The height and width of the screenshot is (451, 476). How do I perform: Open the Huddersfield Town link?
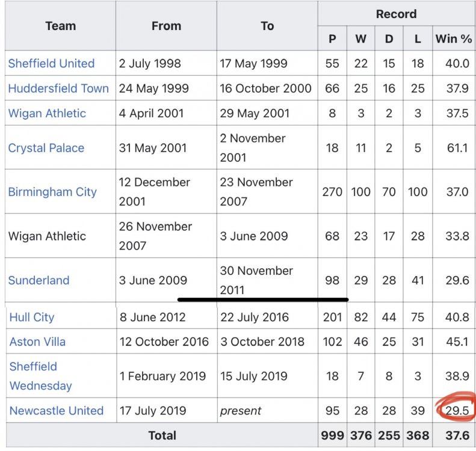pos(58,88)
